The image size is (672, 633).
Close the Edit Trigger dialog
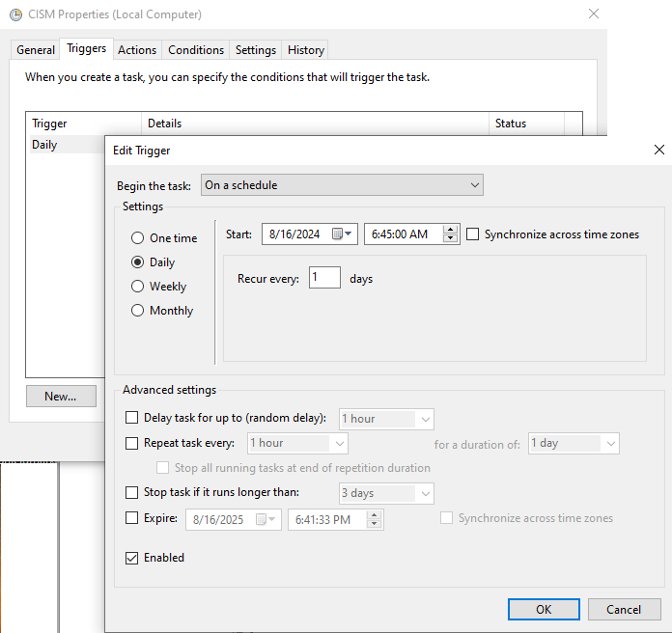click(659, 150)
